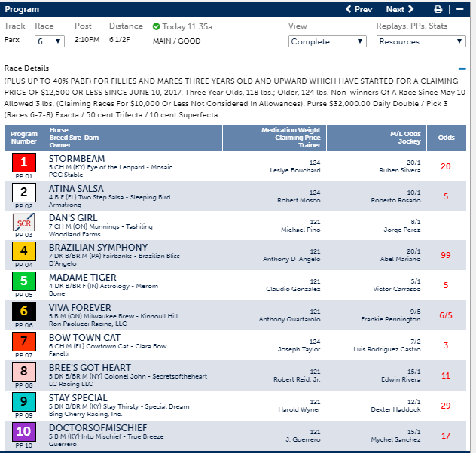Sort by the Odds column header
476x453 pixels.
pyautogui.click(x=447, y=138)
